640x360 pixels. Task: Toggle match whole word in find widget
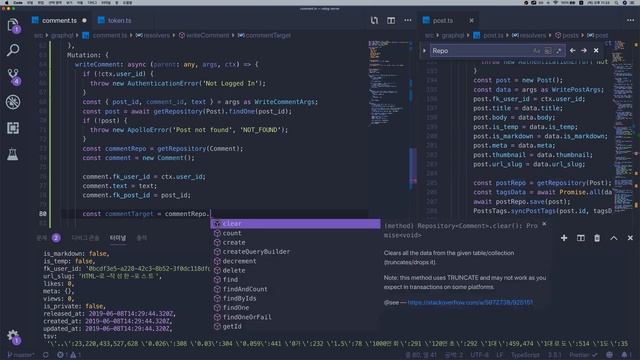pyautogui.click(x=548, y=51)
